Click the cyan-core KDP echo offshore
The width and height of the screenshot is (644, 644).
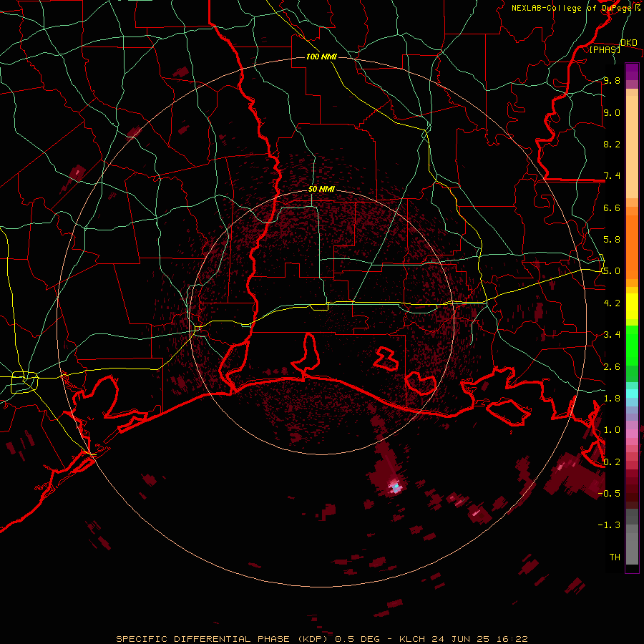coord(396,487)
